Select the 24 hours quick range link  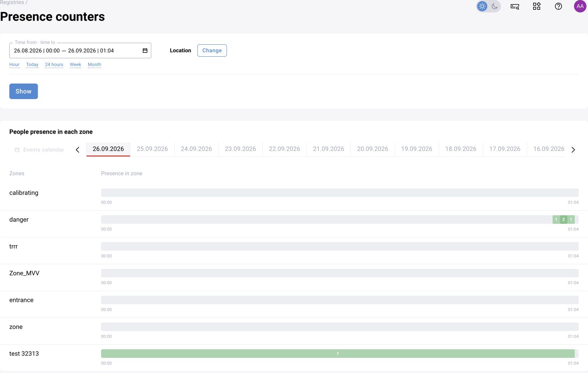click(54, 64)
